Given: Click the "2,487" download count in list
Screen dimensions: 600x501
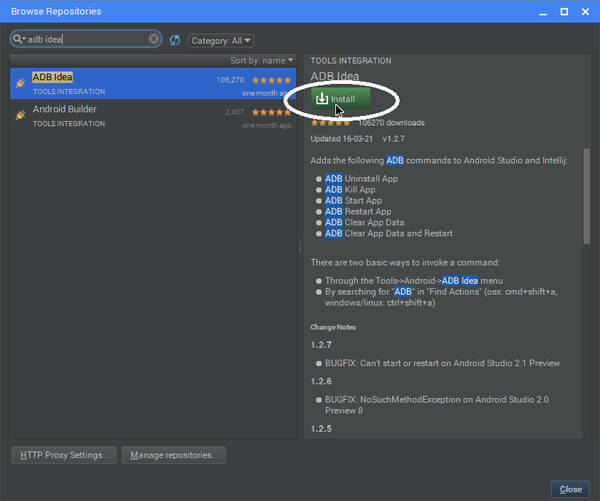Looking at the screenshot, I should tap(234, 112).
